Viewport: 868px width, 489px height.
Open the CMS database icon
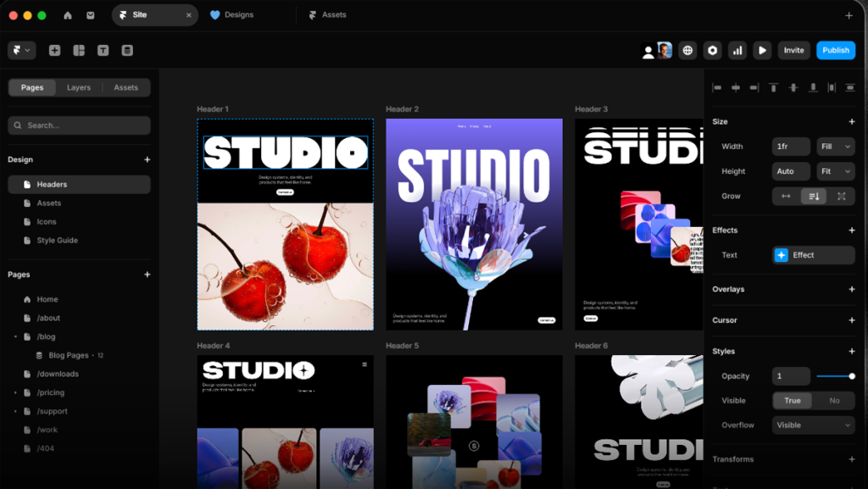(x=127, y=51)
